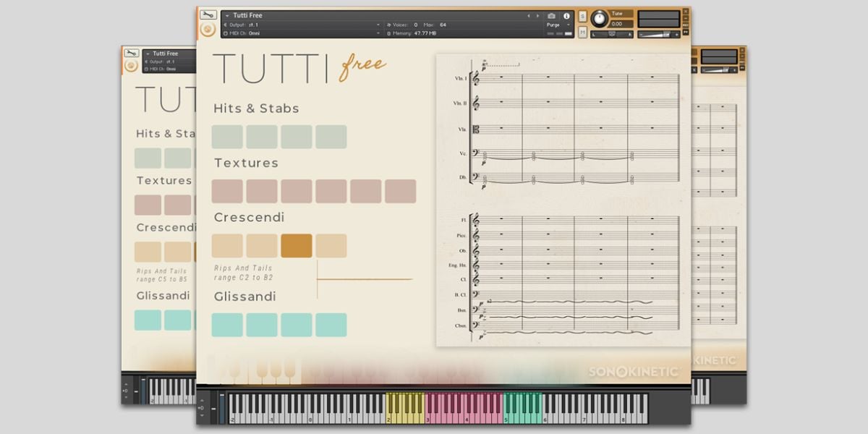Viewport: 868px width, 434px height.
Task: Select the first Textures pad
Action: coord(227,191)
